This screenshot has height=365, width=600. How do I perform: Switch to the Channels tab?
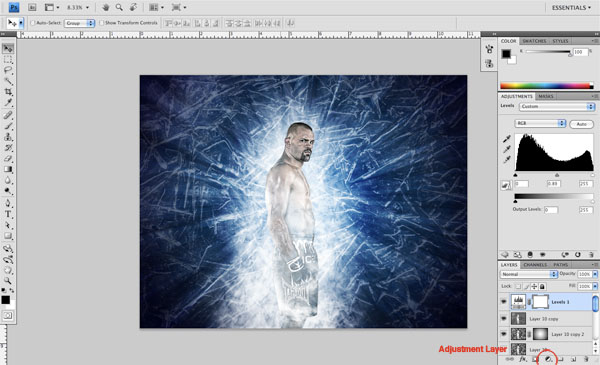click(x=535, y=265)
